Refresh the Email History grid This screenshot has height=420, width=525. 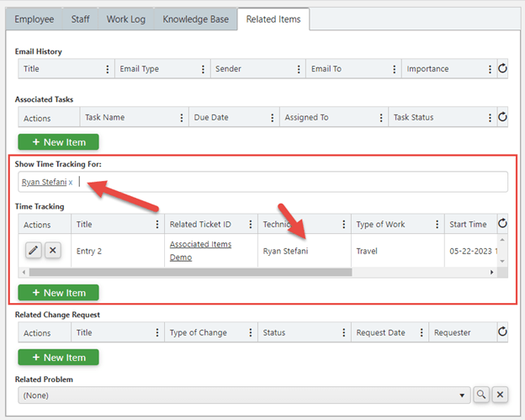click(502, 69)
